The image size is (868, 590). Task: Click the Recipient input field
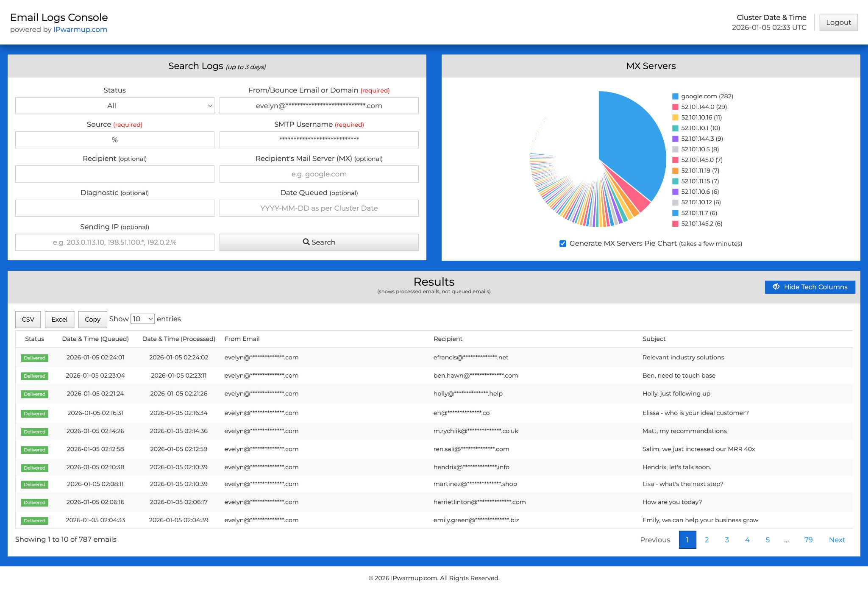[x=114, y=174]
